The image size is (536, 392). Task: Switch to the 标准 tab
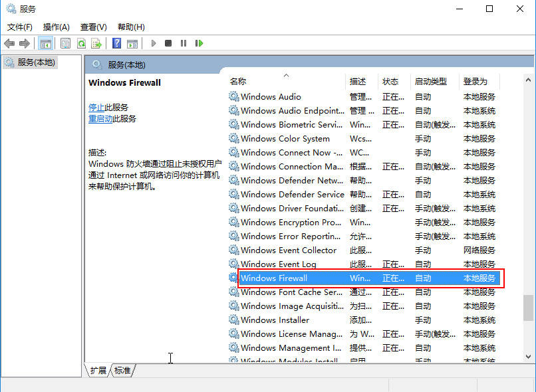click(x=122, y=371)
